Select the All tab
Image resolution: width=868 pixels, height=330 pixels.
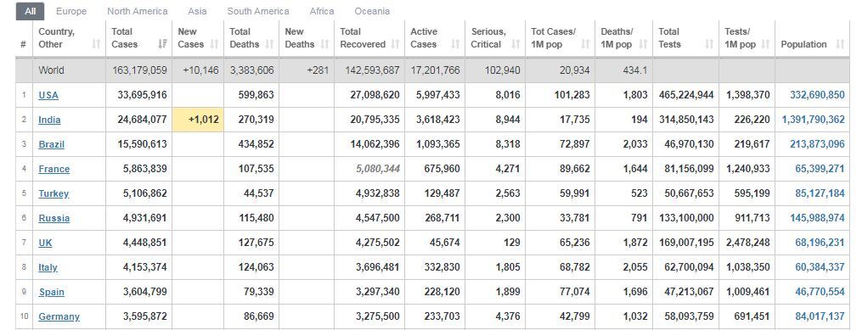30,11
